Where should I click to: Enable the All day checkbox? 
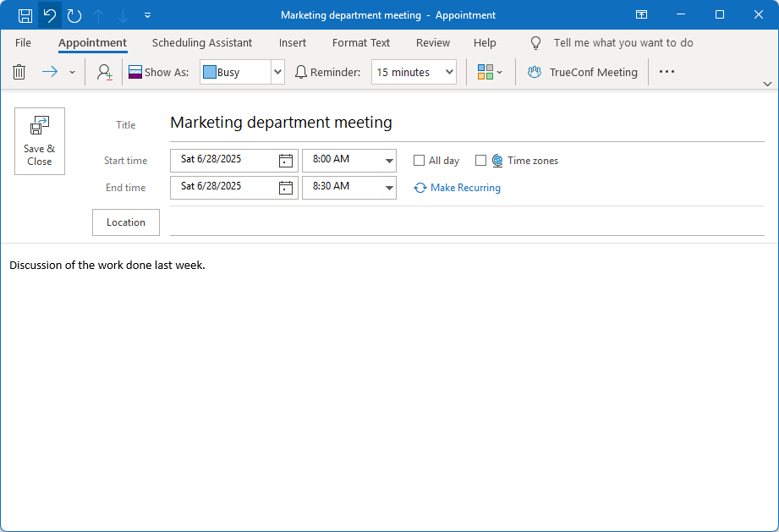coord(419,161)
